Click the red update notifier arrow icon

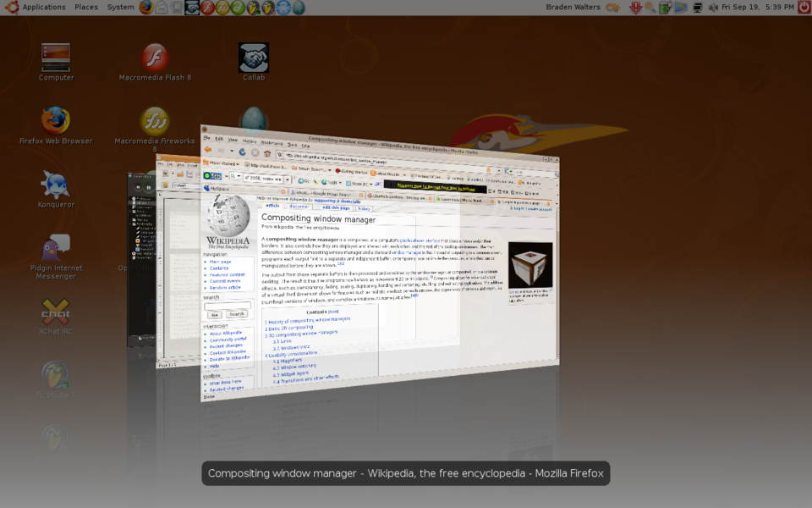tap(635, 8)
